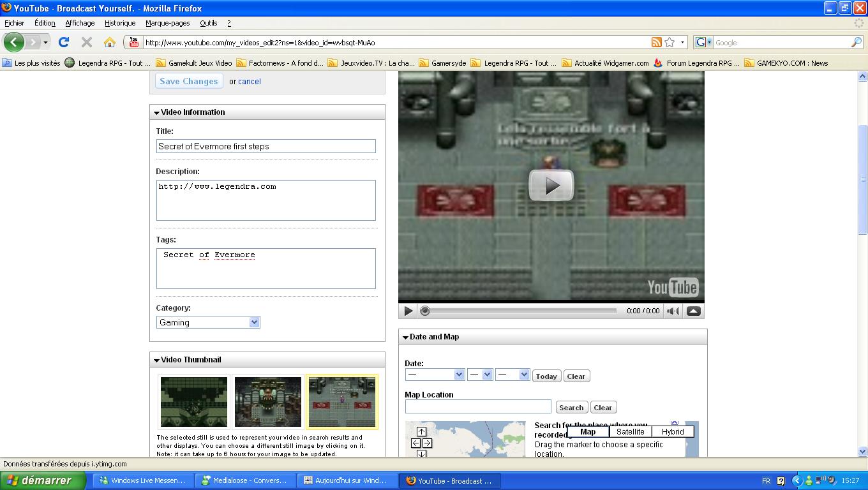The width and height of the screenshot is (868, 490).
Task: Open the Category dropdown set to Gaming
Action: [x=208, y=322]
